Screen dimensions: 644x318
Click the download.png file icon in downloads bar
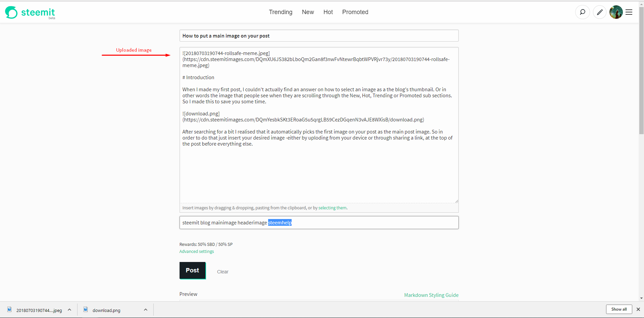(86, 310)
